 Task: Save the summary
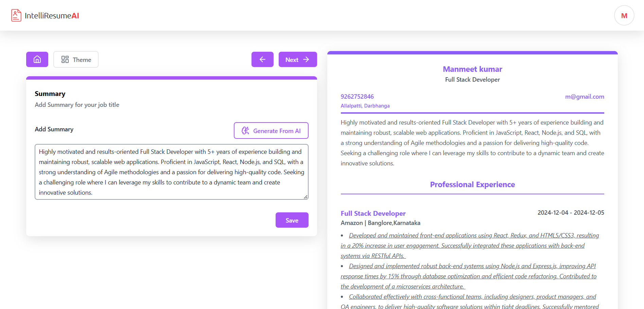pyautogui.click(x=292, y=220)
